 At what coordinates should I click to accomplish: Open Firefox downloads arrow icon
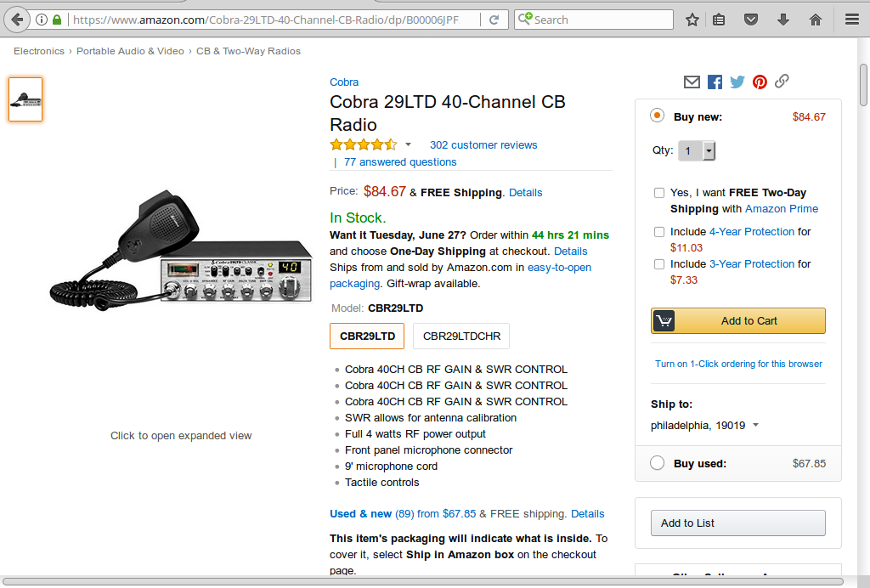(783, 20)
